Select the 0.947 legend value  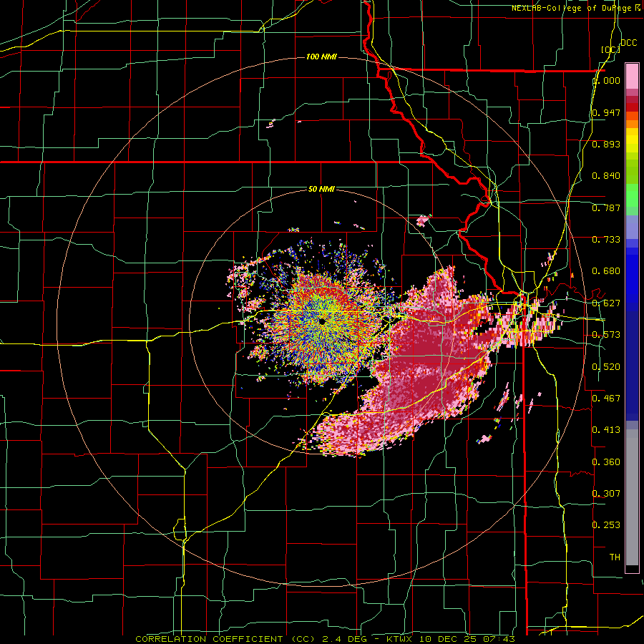click(x=606, y=112)
